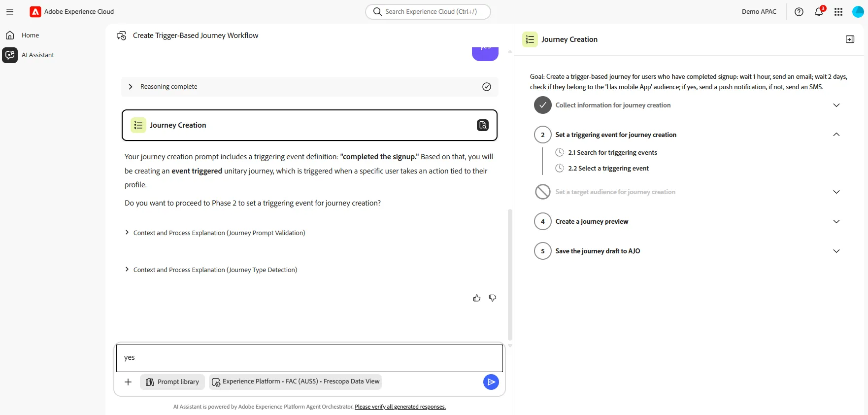Image resolution: width=868 pixels, height=415 pixels.
Task: Click the Home icon in sidebar
Action: point(10,35)
